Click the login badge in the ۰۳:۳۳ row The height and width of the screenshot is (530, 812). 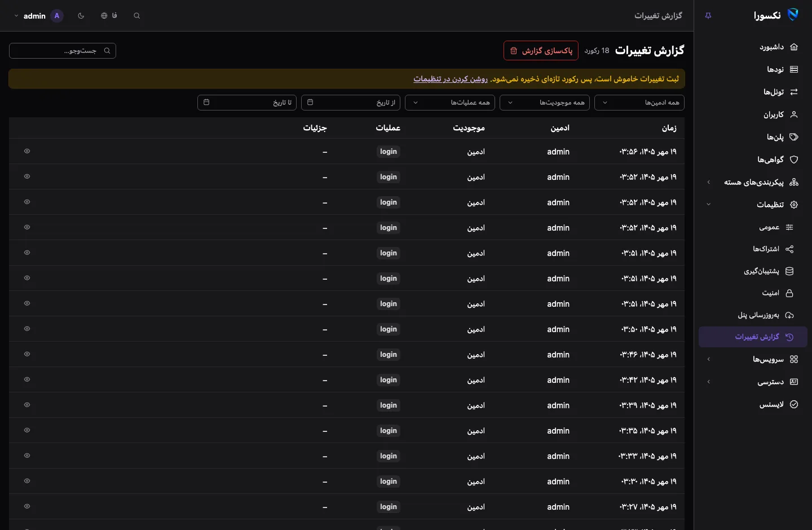[389, 456]
